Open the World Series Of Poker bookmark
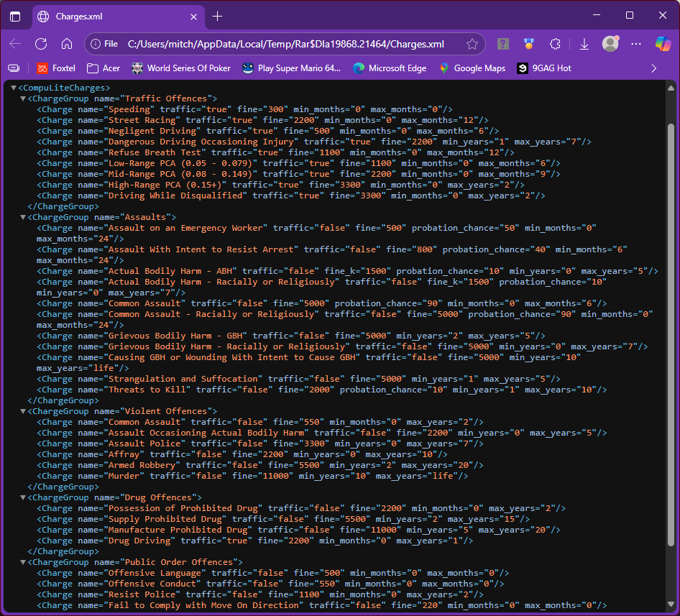The image size is (680, 616). point(181,68)
